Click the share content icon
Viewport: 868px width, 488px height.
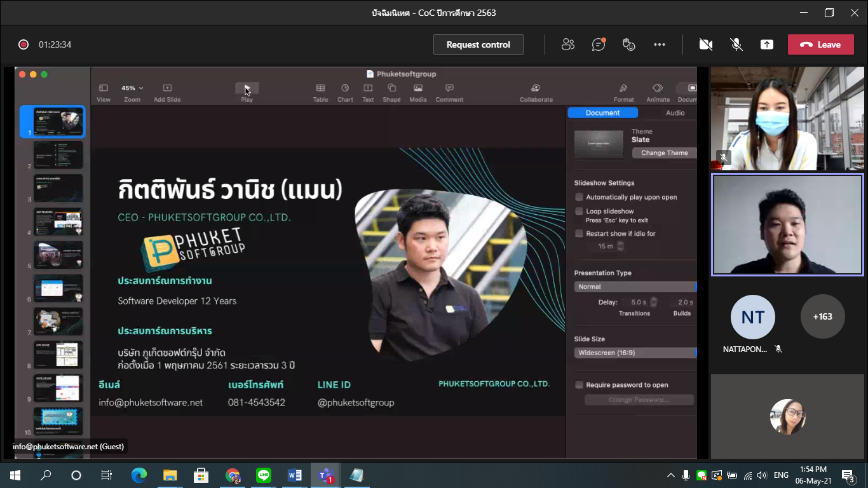(x=767, y=44)
